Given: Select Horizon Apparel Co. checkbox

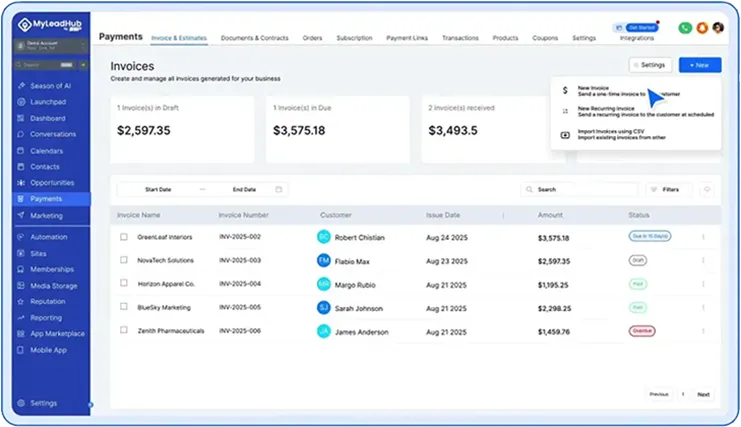Looking at the screenshot, I should pos(124,283).
